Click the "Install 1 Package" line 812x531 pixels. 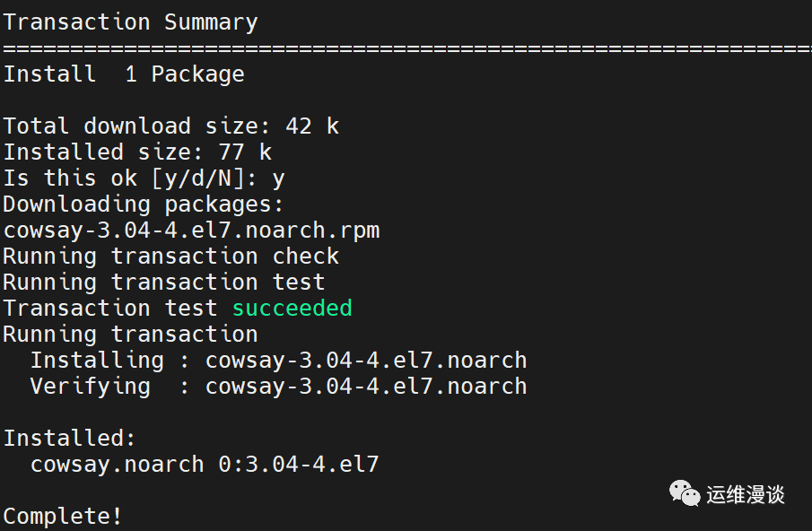click(124, 74)
